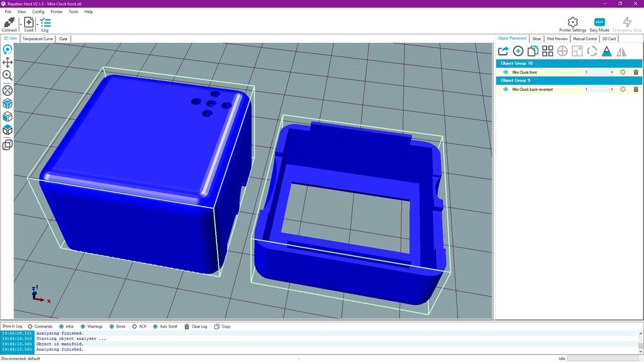Open settings gear for Mini Clock back reversed

point(623,89)
